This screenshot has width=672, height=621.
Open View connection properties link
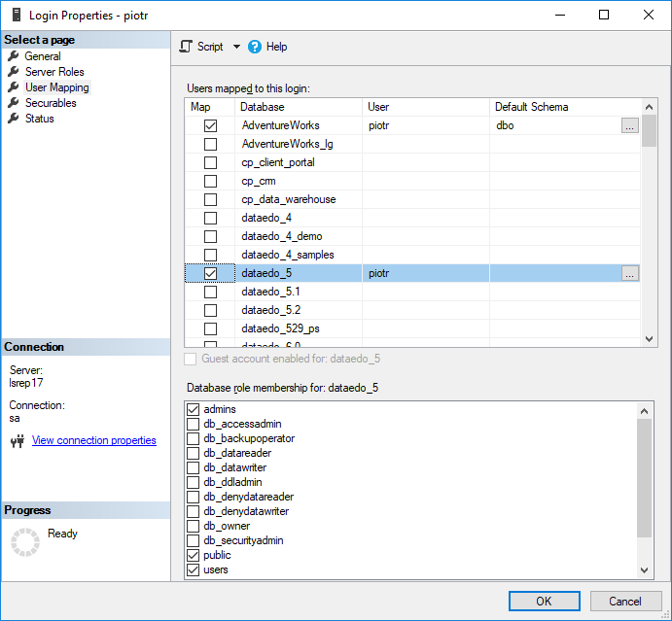93,440
